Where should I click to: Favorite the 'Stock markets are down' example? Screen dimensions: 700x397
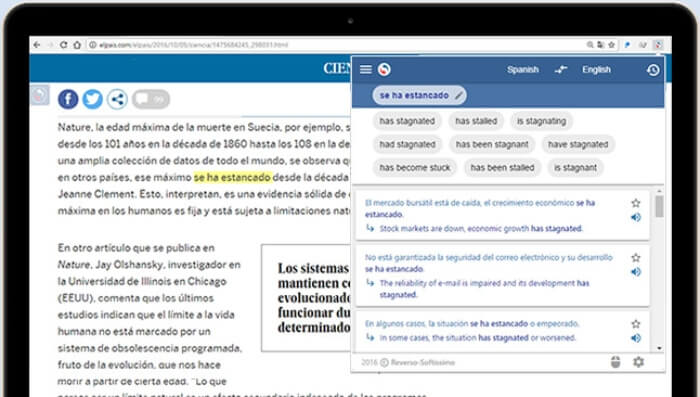coord(636,203)
